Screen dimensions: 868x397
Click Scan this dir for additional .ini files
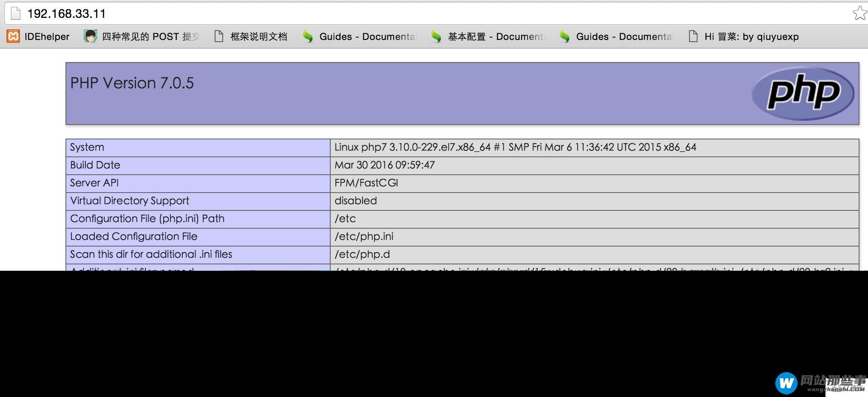point(151,254)
